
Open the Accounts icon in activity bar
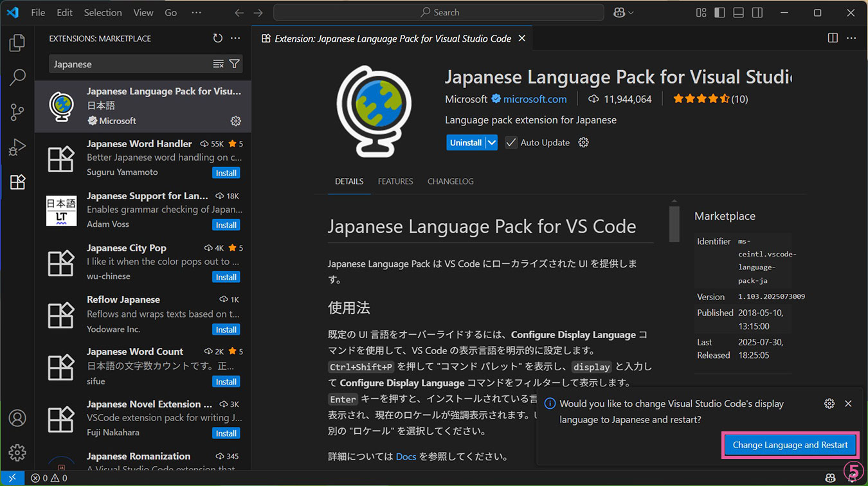click(x=17, y=418)
